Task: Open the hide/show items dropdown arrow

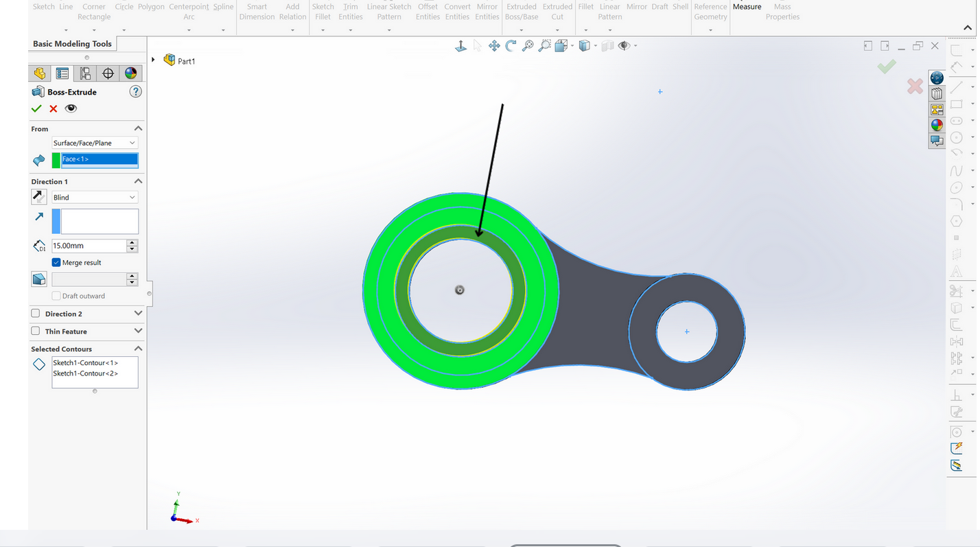Action: tap(635, 46)
